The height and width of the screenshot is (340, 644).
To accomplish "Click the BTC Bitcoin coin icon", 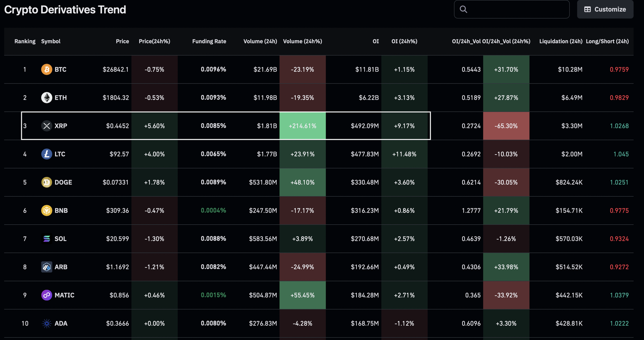I will coord(47,69).
